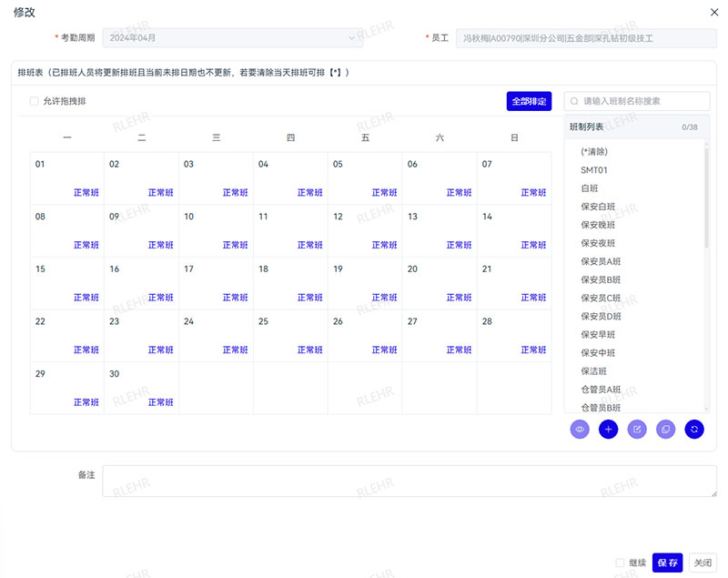Image resolution: width=728 pixels, height=578 pixels.
Task: Click the 关闭 button
Action: (x=703, y=563)
